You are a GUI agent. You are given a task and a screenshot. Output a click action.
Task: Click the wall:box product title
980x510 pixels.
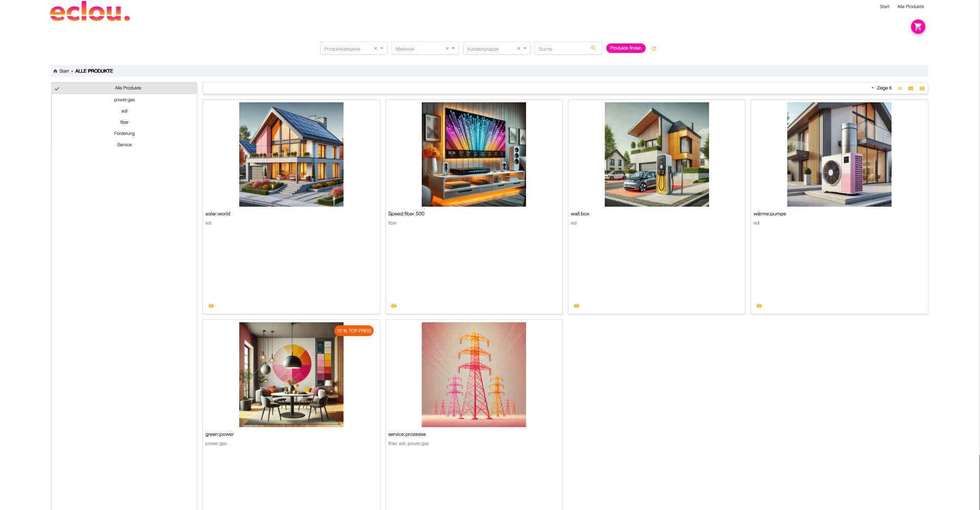580,214
